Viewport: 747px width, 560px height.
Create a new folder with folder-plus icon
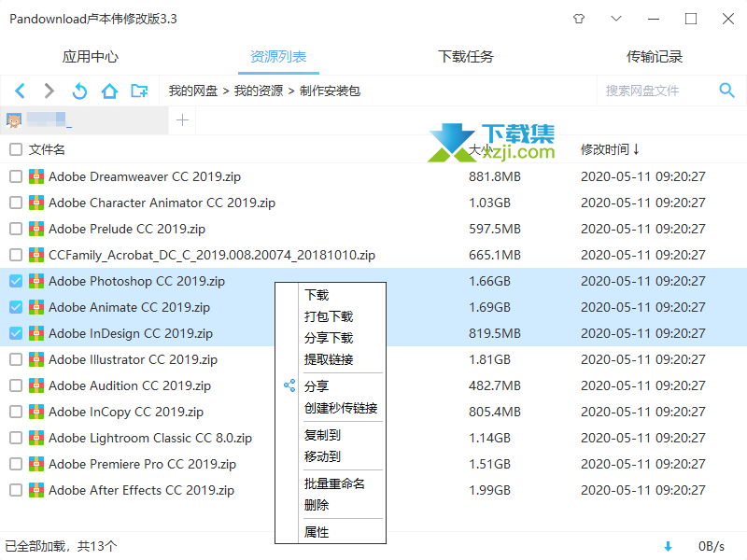tap(139, 91)
